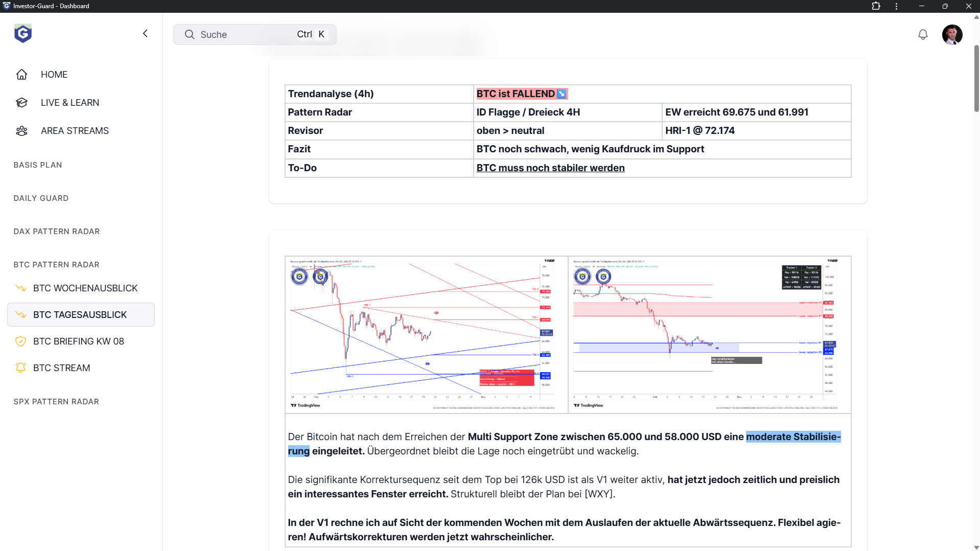Screen dimensions: 980x551
Task: Collapse the sidebar with the chevron arrow
Action: coord(145,34)
